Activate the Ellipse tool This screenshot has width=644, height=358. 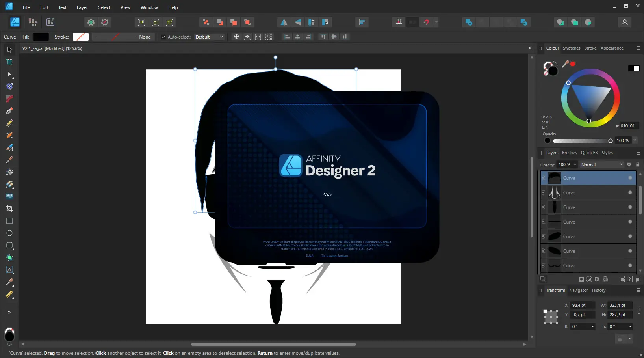point(9,233)
